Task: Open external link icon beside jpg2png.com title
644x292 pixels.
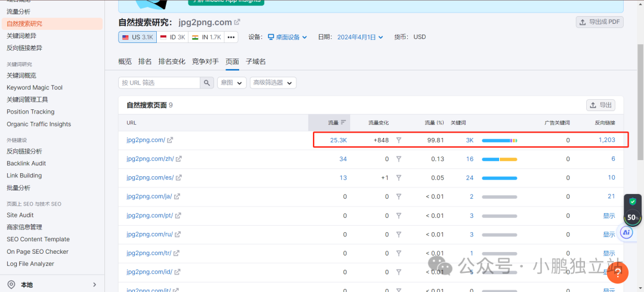Action: (237, 22)
